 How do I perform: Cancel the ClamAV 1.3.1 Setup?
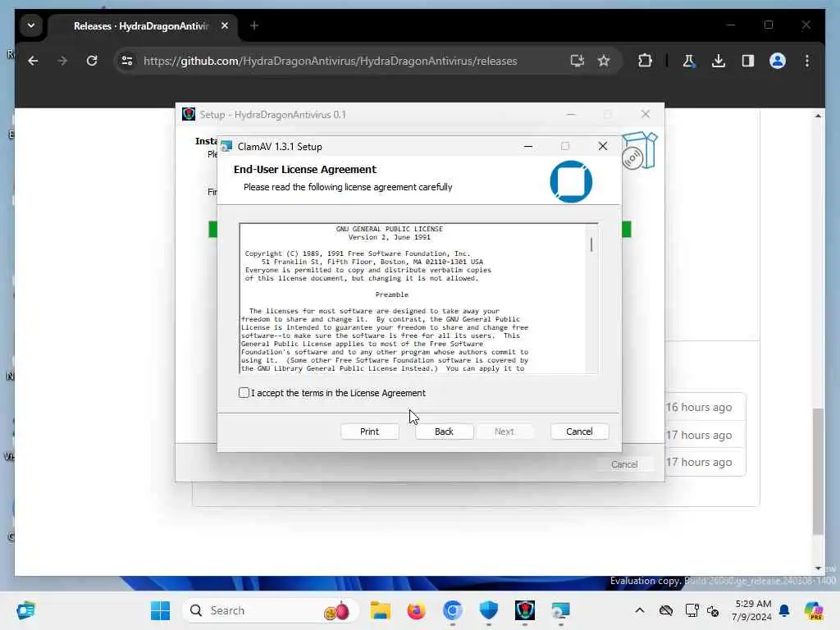coord(579,431)
